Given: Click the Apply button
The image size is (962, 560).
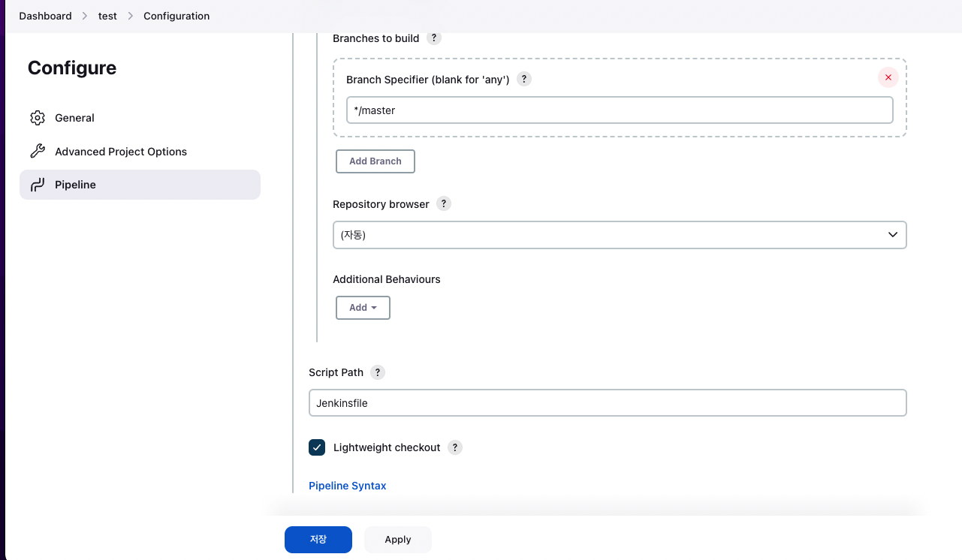Looking at the screenshot, I should click(x=398, y=540).
